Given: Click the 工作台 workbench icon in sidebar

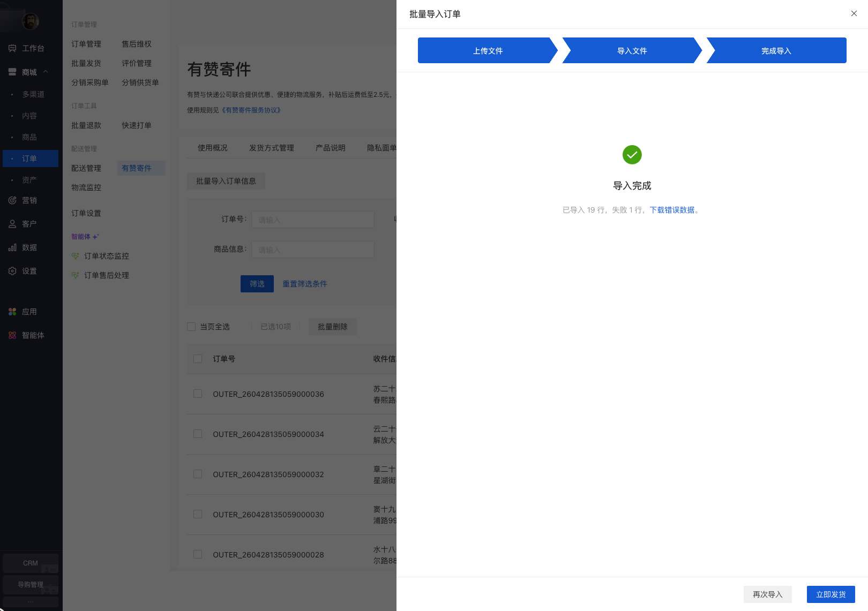Looking at the screenshot, I should [x=12, y=48].
